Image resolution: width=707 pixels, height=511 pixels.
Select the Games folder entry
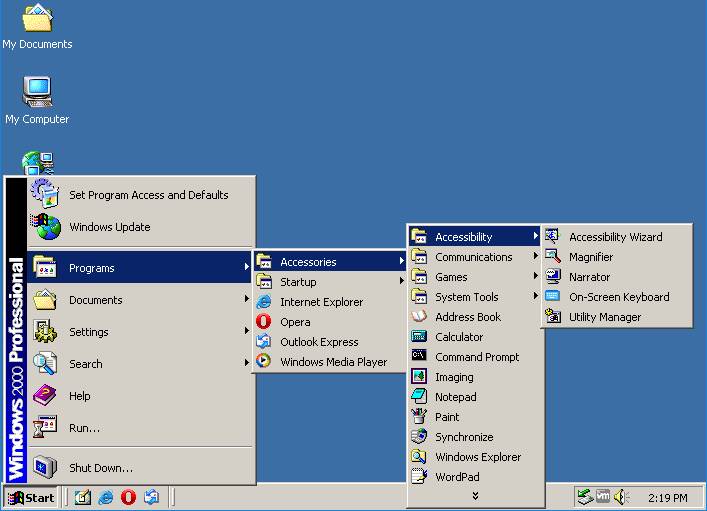[x=474, y=276]
